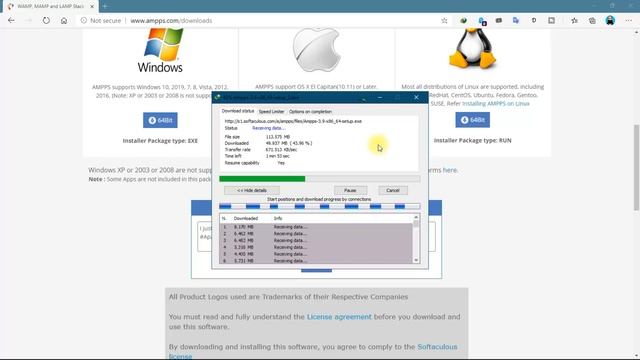Screen dimensions: 640x360
Task: Click the Transfer rate value
Action: click(281, 150)
